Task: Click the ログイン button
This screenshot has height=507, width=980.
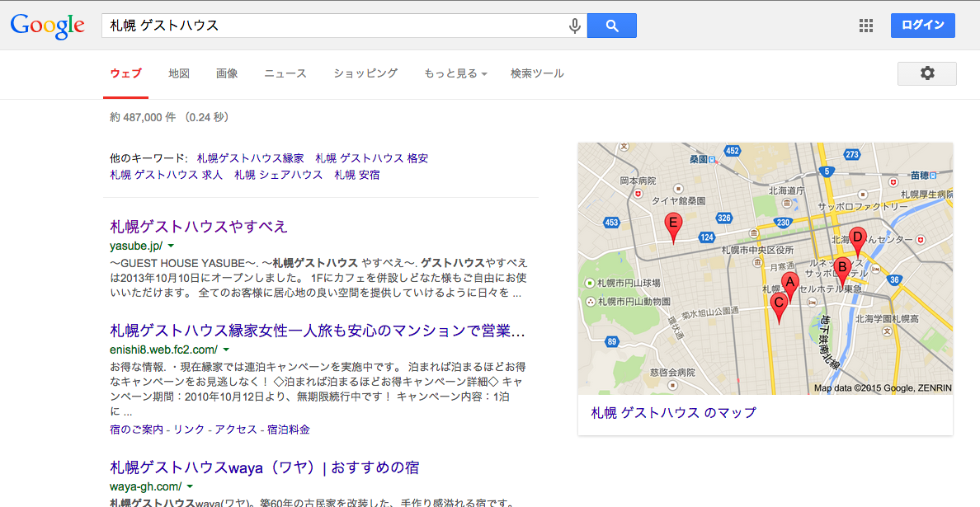Action: click(x=922, y=26)
